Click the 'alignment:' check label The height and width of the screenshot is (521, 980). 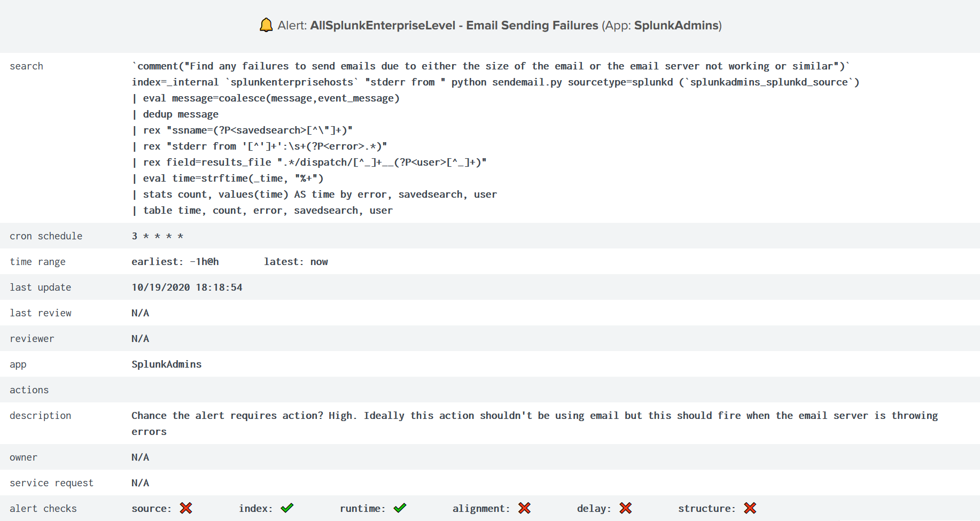click(x=481, y=509)
